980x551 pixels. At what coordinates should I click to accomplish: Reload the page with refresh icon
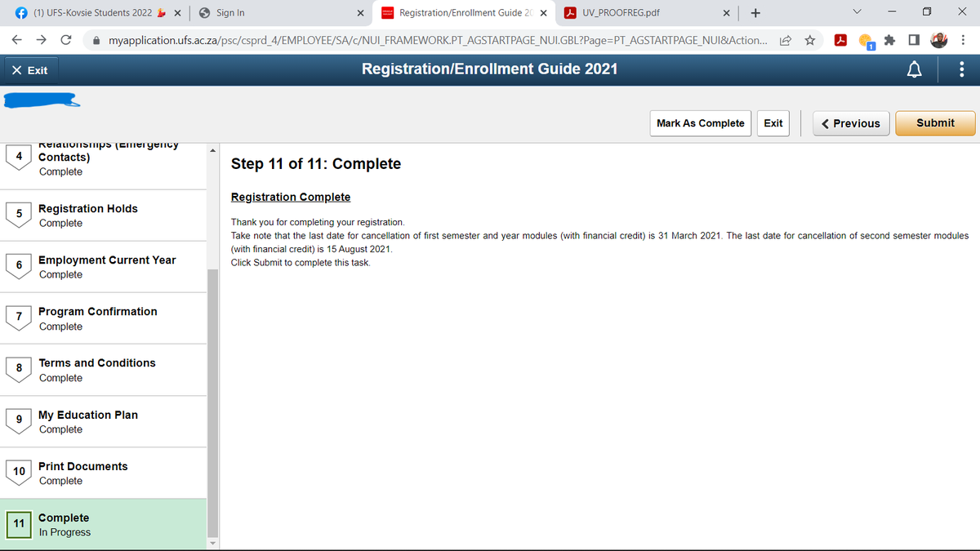(66, 40)
